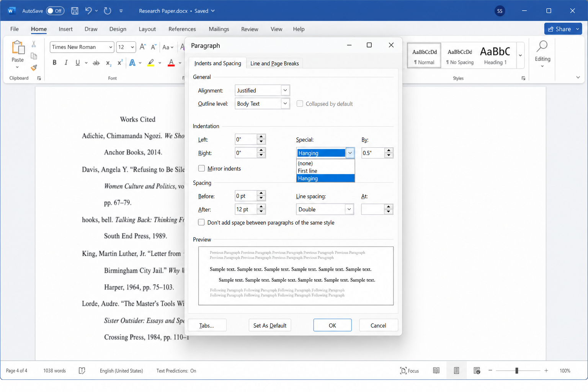Image resolution: width=588 pixels, height=392 pixels.
Task: Switch to Focus mode
Action: 409,371
